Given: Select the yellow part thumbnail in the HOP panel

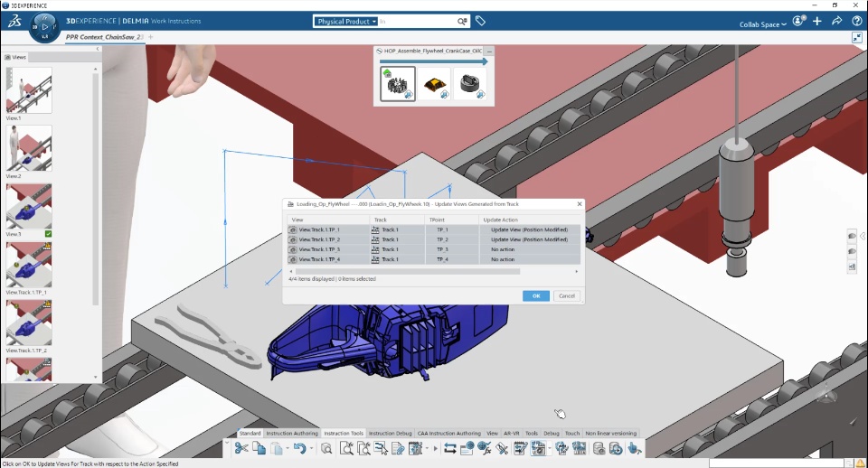Looking at the screenshot, I should tap(435, 83).
